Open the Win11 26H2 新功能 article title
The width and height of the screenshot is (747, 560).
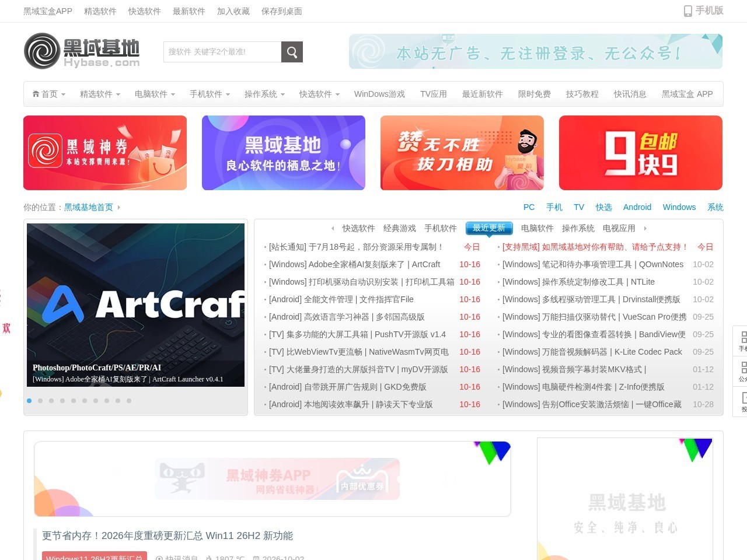coord(167,535)
